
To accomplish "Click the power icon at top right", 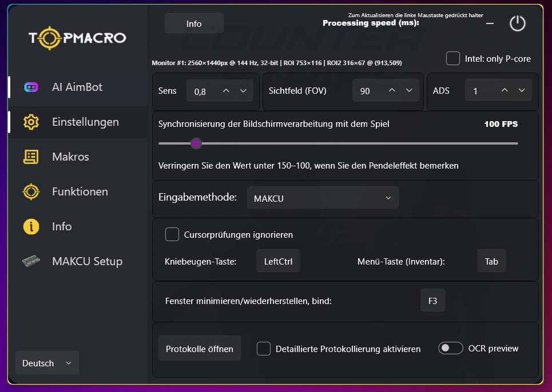I will click(518, 23).
